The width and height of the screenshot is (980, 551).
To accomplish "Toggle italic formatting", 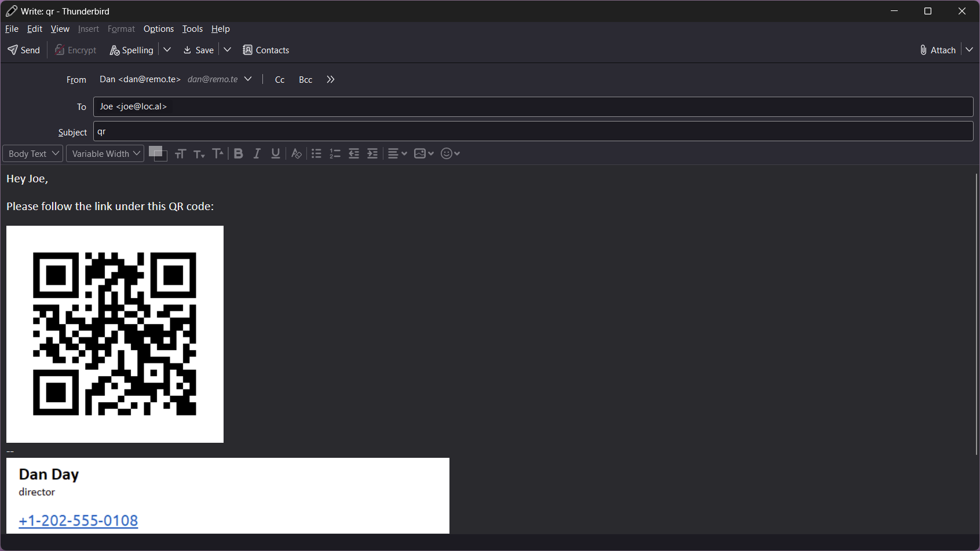I will [x=257, y=153].
